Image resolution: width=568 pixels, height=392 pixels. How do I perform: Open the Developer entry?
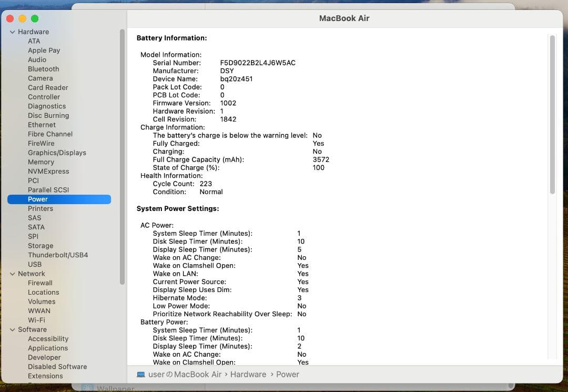(44, 358)
